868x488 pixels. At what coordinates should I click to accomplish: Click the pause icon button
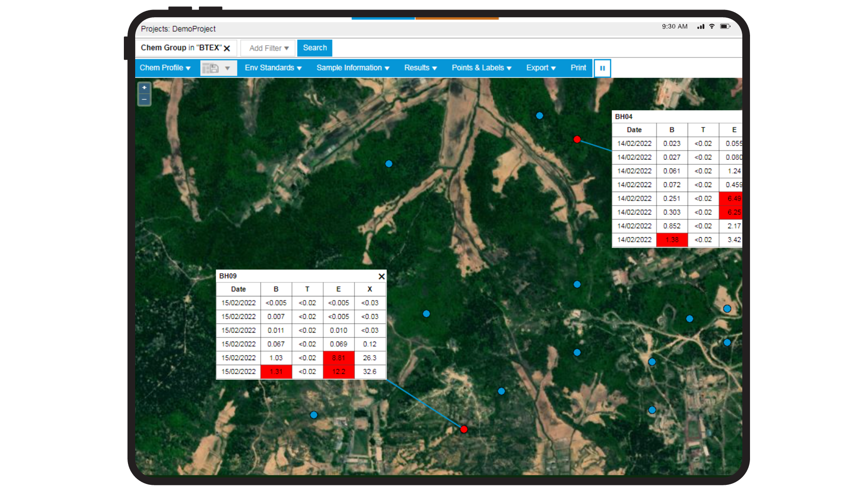click(602, 68)
